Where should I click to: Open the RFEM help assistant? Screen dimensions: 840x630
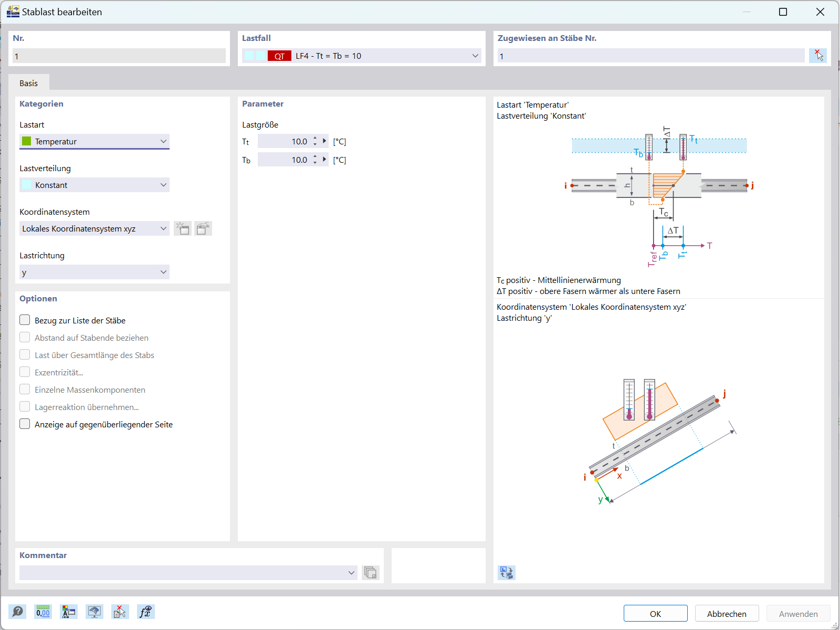pos(17,612)
